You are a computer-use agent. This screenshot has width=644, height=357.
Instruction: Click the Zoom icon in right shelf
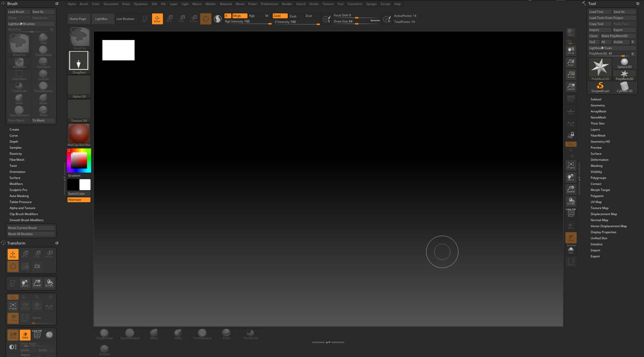(x=571, y=63)
